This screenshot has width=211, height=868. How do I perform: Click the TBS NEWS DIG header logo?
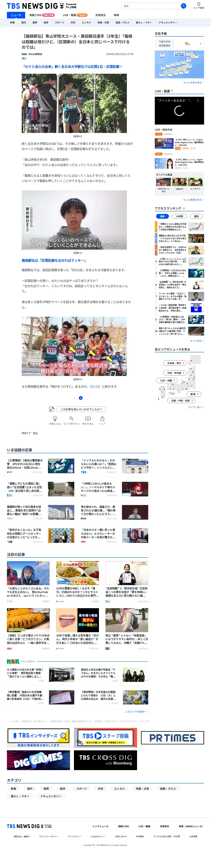(x=41, y=6)
